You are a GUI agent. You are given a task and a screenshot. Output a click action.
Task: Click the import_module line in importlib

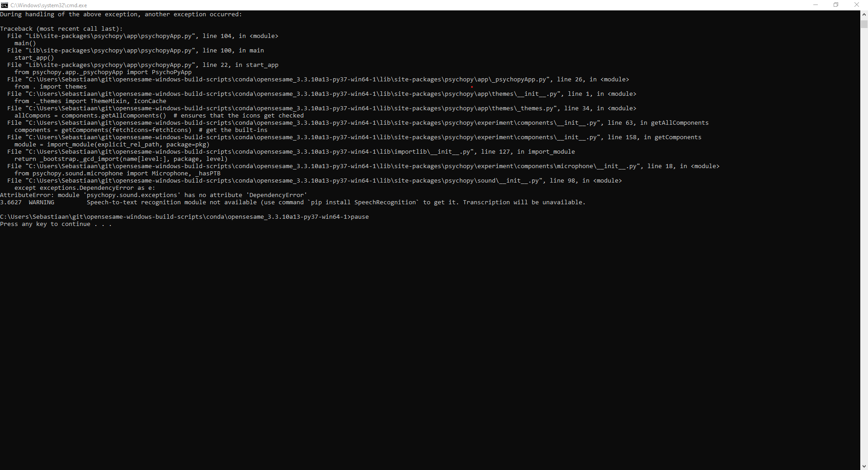[291, 152]
